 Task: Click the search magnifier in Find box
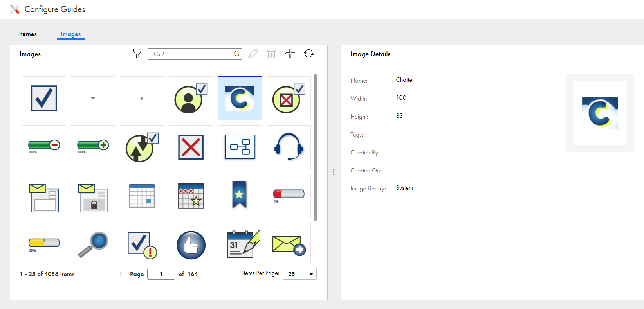237,54
